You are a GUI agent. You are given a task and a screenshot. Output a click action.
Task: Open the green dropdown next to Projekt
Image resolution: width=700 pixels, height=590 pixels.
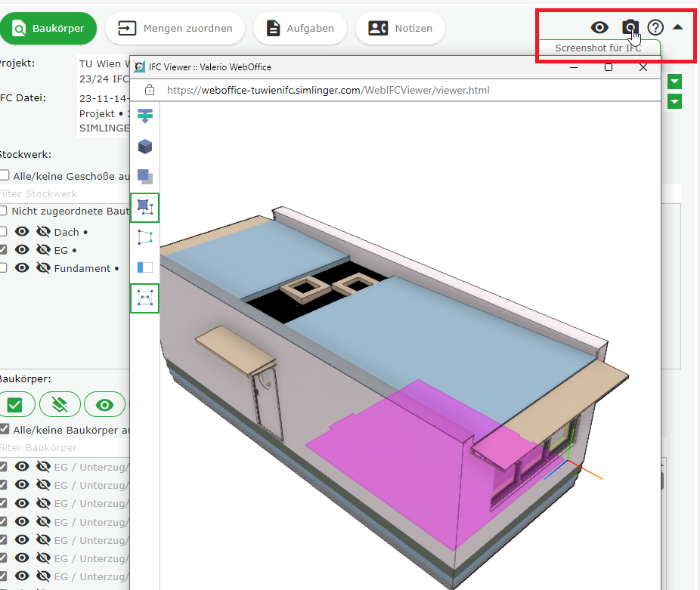(x=675, y=82)
